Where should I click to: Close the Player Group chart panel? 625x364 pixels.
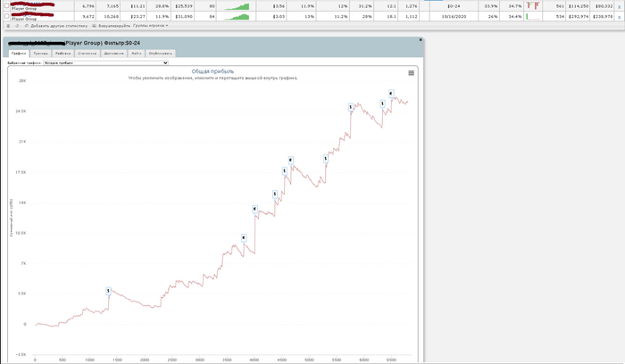click(421, 40)
